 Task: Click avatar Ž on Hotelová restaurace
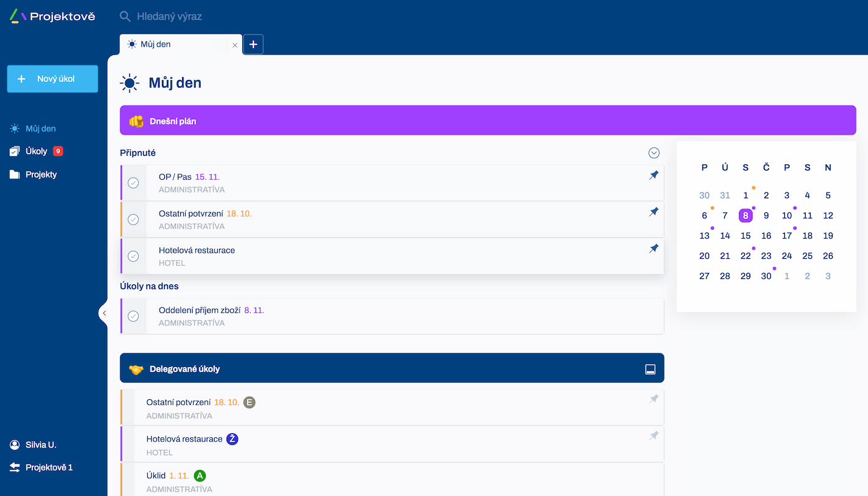[232, 439]
